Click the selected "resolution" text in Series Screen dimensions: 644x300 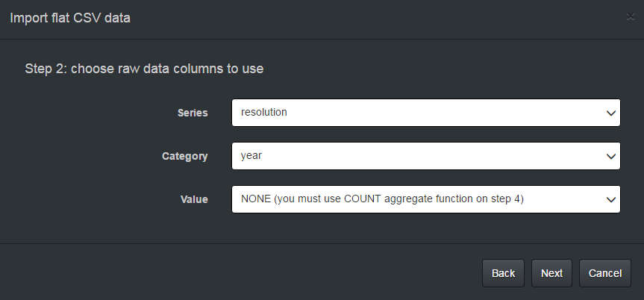tap(264, 113)
